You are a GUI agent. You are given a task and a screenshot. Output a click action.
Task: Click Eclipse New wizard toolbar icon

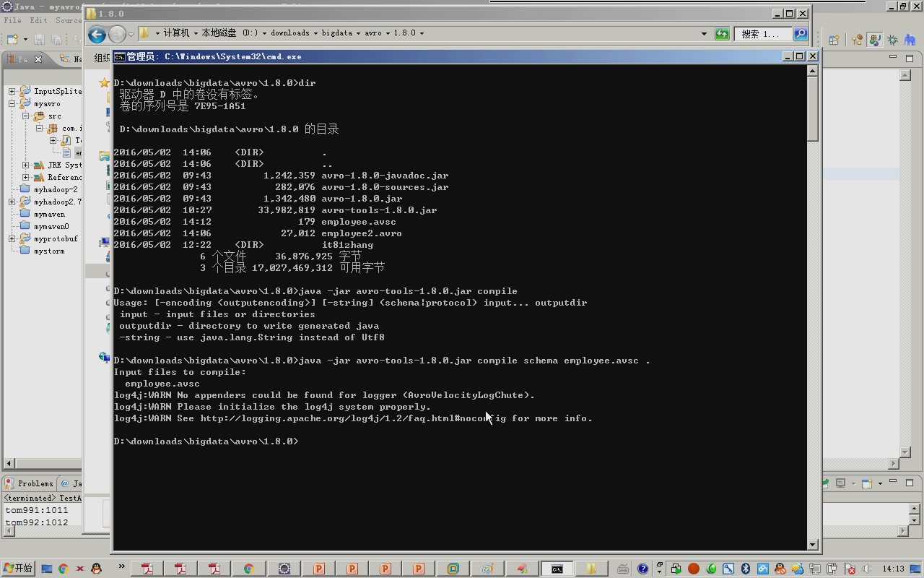coord(12,39)
